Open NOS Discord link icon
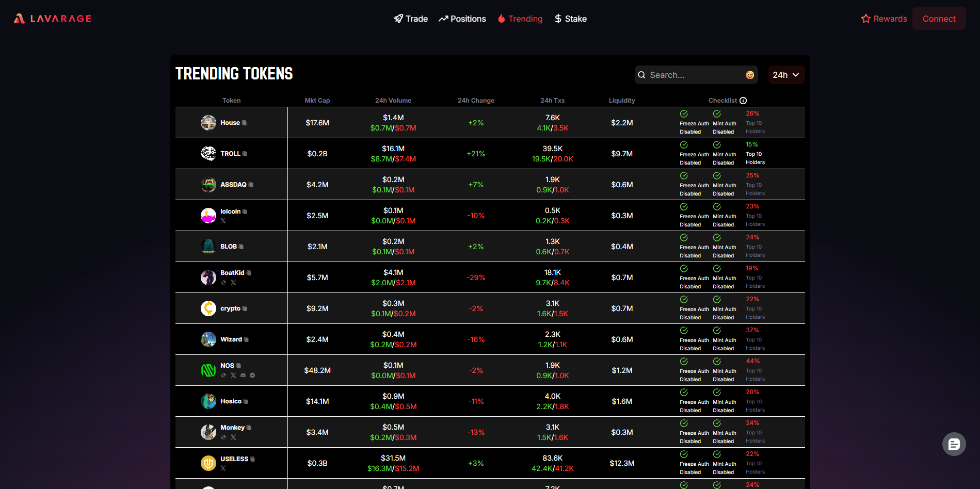This screenshot has width=980, height=489. pos(243,376)
